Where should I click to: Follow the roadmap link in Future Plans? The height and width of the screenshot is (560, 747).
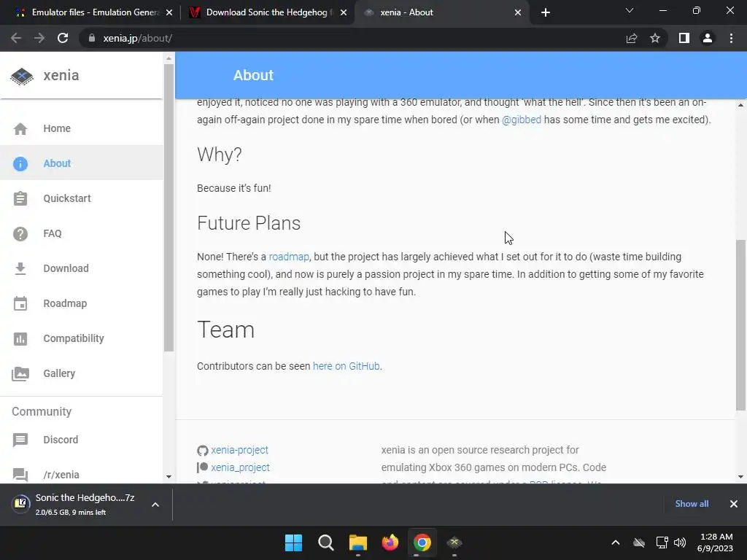pyautogui.click(x=289, y=257)
